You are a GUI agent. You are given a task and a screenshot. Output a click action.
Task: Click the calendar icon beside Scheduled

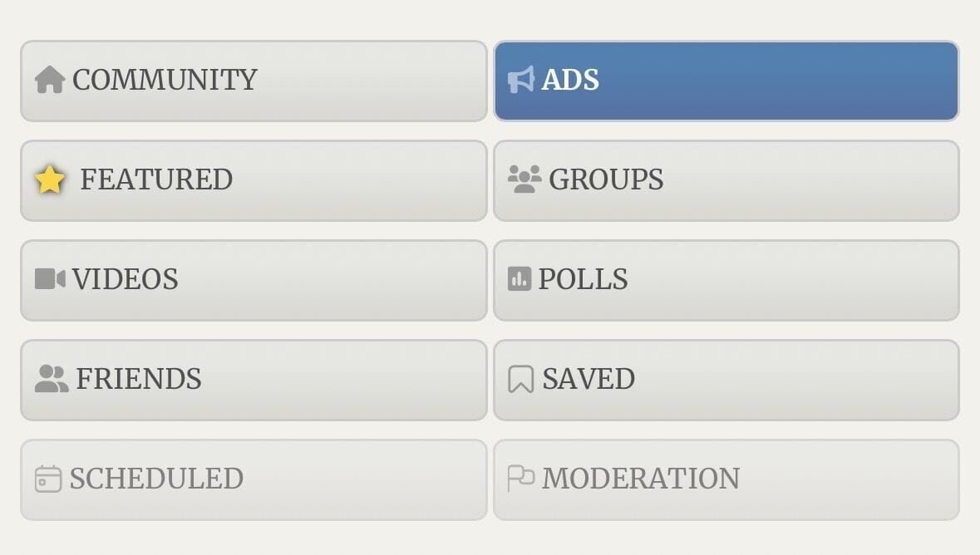[x=48, y=479]
